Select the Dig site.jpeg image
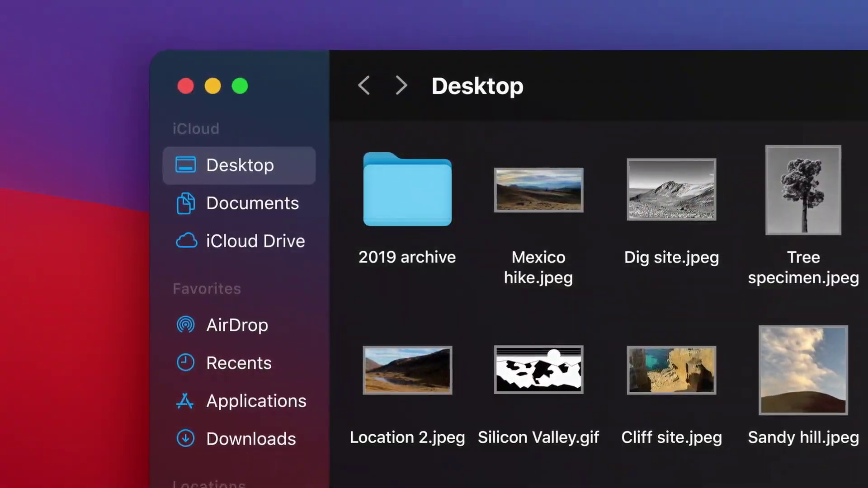The image size is (868, 488). (x=671, y=190)
